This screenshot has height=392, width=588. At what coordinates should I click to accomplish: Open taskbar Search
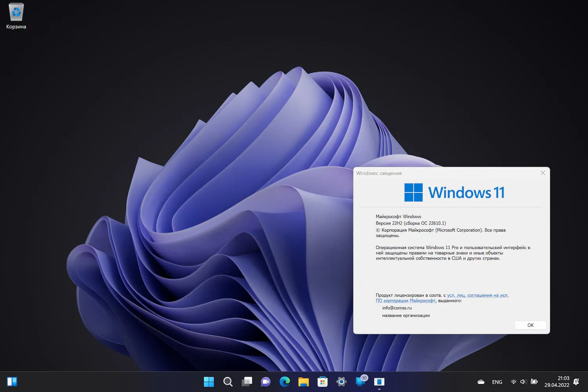(228, 381)
